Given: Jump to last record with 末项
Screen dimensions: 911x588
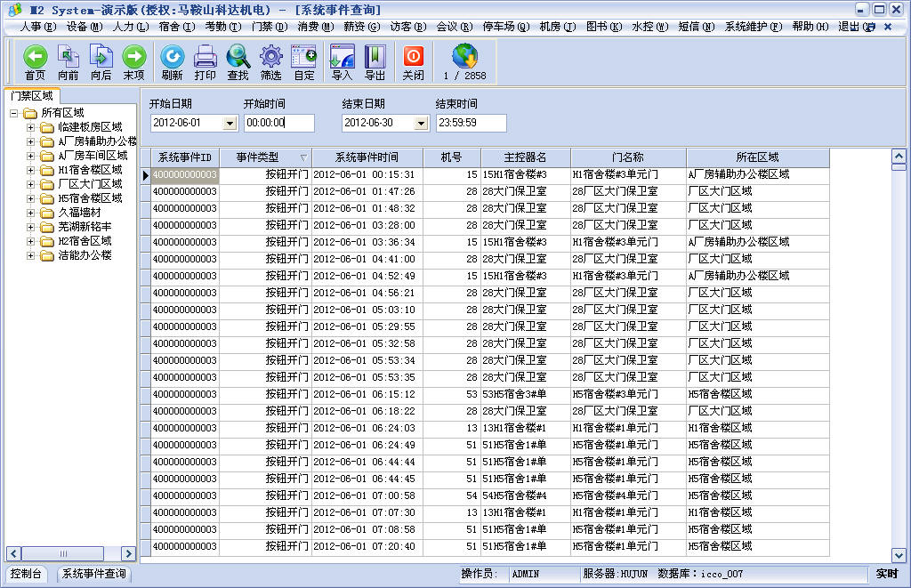Looking at the screenshot, I should coord(133,62).
